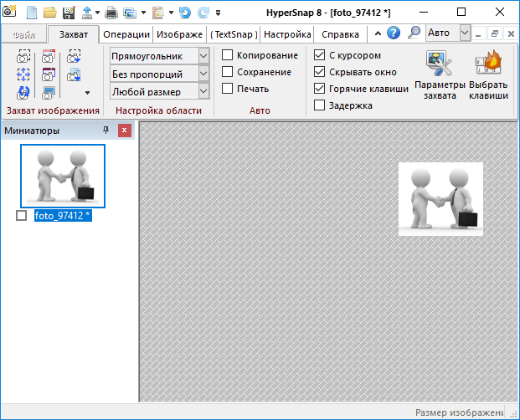520x420 pixels.
Task: Select the foto_97412 thumbnail
Action: [64, 176]
